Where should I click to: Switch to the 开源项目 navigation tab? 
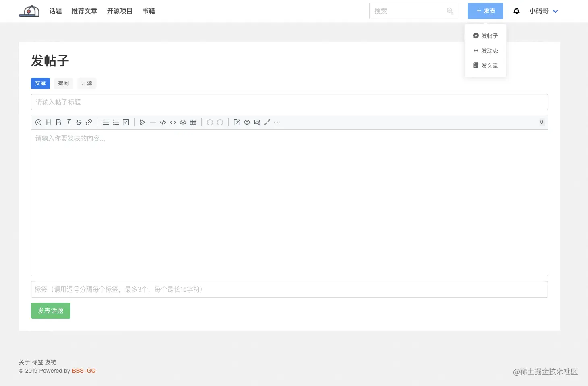tap(120, 11)
